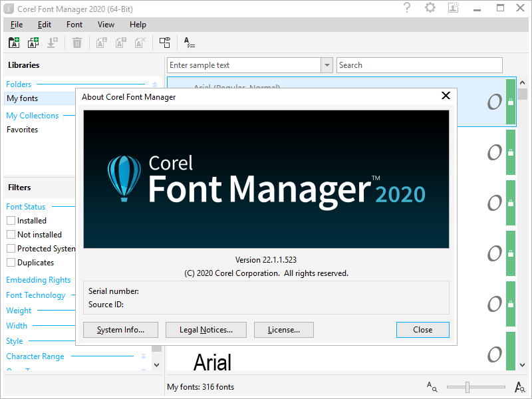Click the Corel Font Manager app icon in title bar

click(x=9, y=9)
